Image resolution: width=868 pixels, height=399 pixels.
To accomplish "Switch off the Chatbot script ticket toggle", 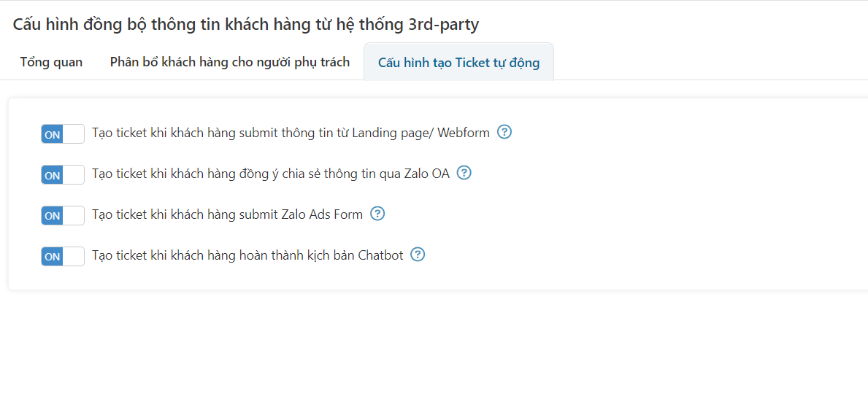I will point(63,256).
